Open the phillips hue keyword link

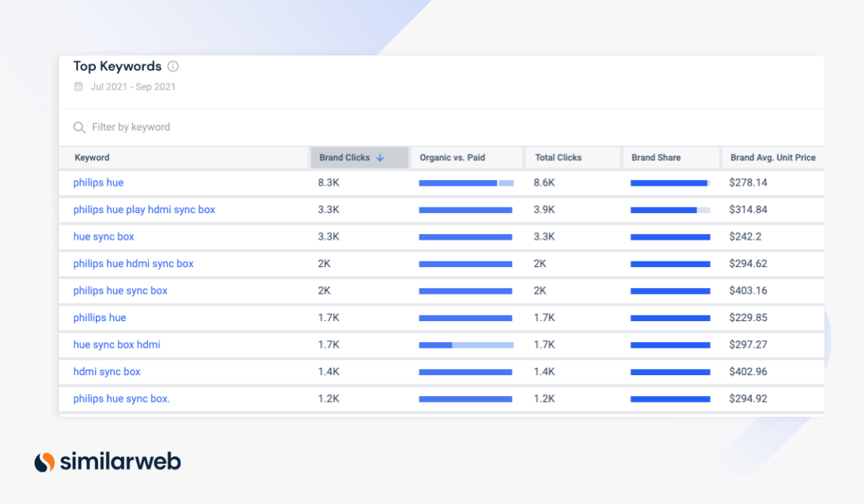pyautogui.click(x=99, y=318)
